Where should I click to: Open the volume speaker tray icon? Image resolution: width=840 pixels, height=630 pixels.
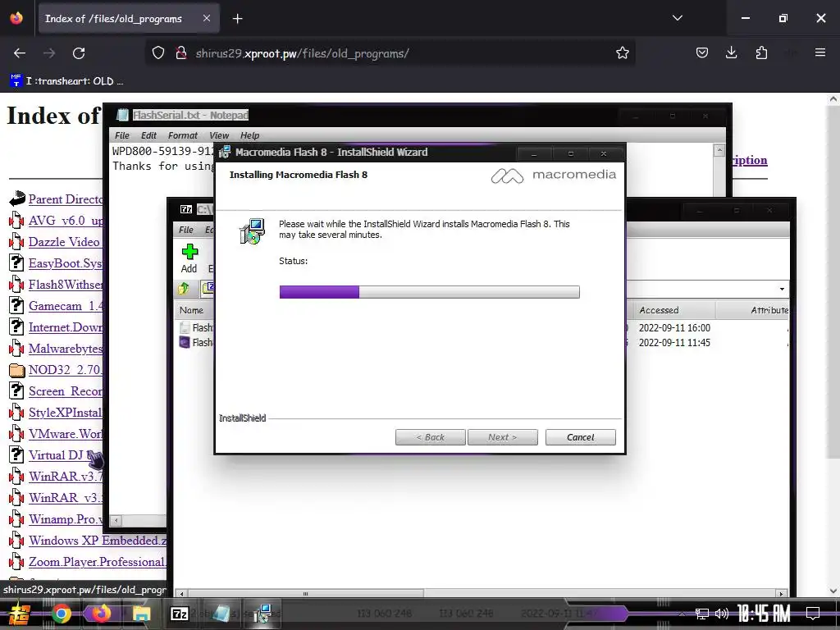722,614
